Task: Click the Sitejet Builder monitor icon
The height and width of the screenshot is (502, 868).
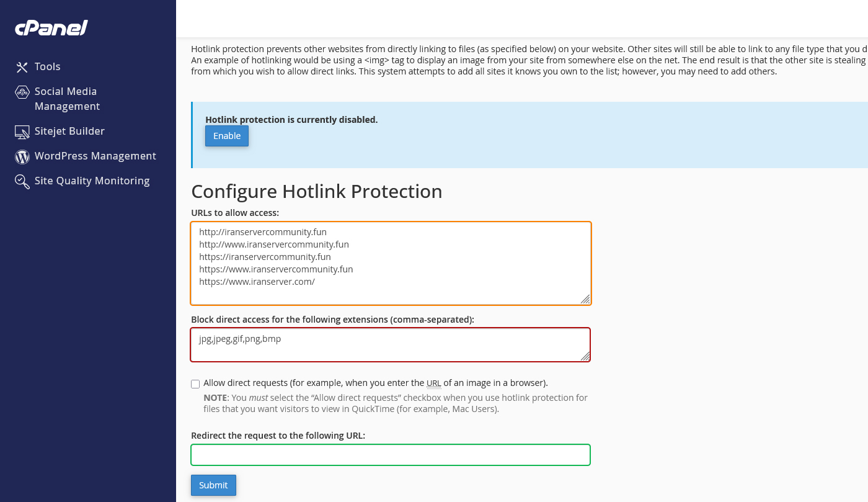Action: point(22,132)
